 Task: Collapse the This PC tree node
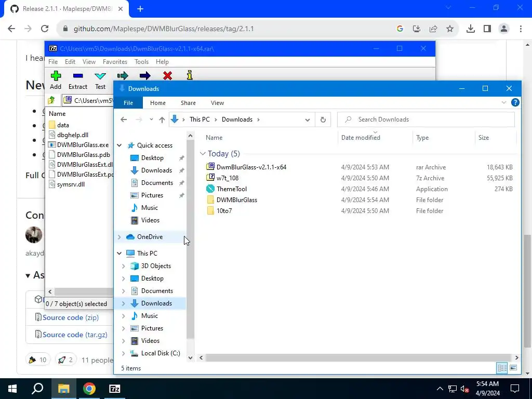point(119,253)
